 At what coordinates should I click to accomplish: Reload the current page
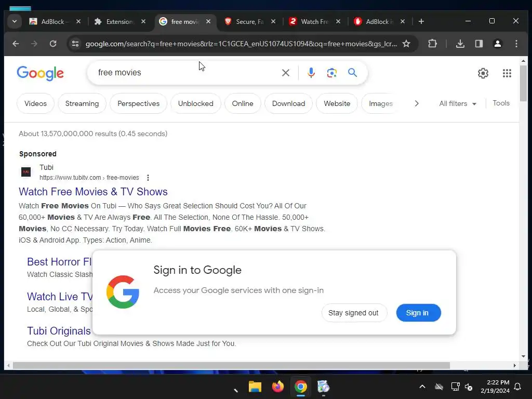pos(53,44)
